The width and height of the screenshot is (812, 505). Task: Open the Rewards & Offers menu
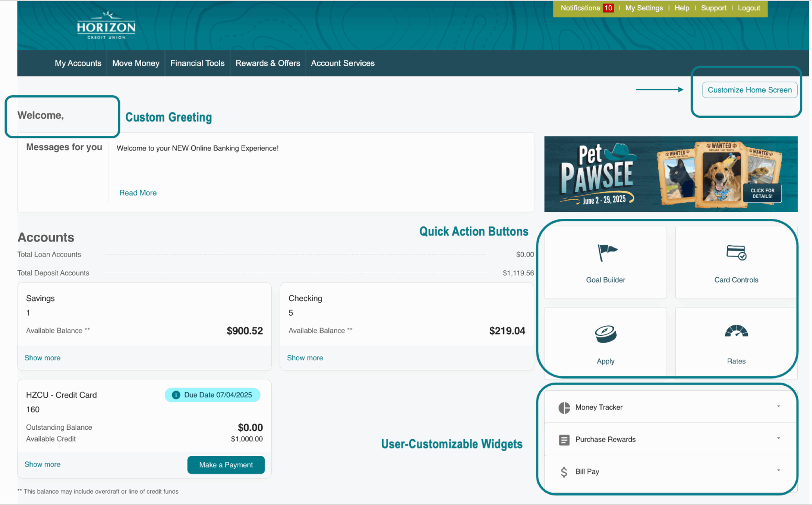click(x=268, y=63)
